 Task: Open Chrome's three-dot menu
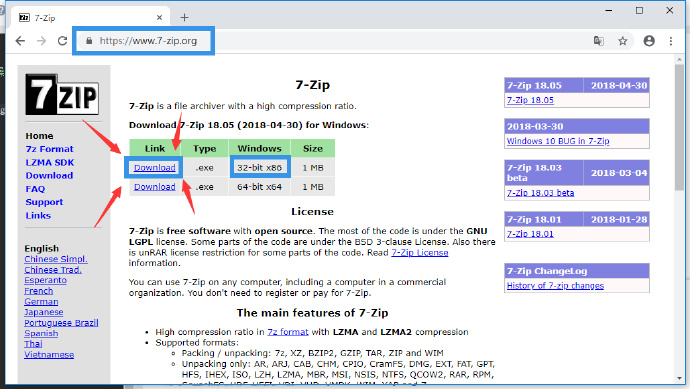671,41
